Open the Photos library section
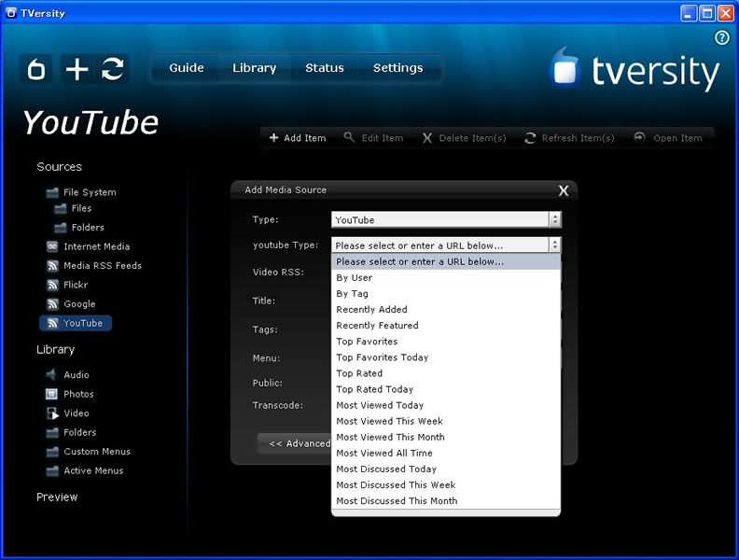The height and width of the screenshot is (560, 739). point(78,394)
